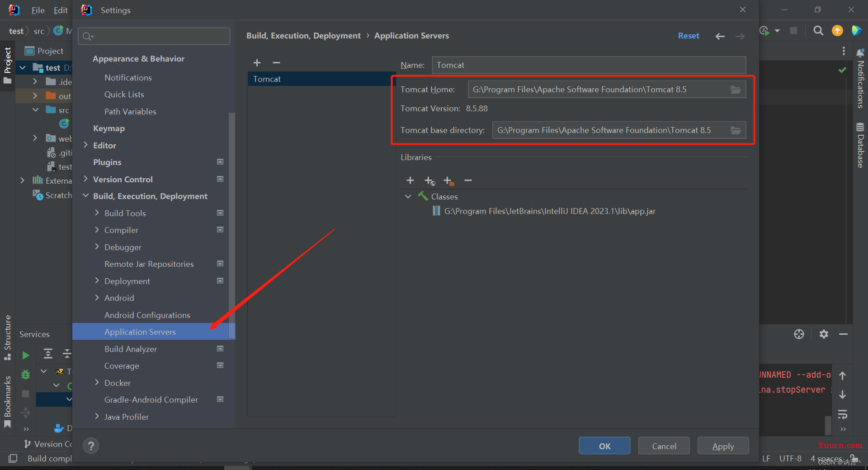Add a new application server with plus icon
The width and height of the screenshot is (868, 470).
tap(257, 62)
